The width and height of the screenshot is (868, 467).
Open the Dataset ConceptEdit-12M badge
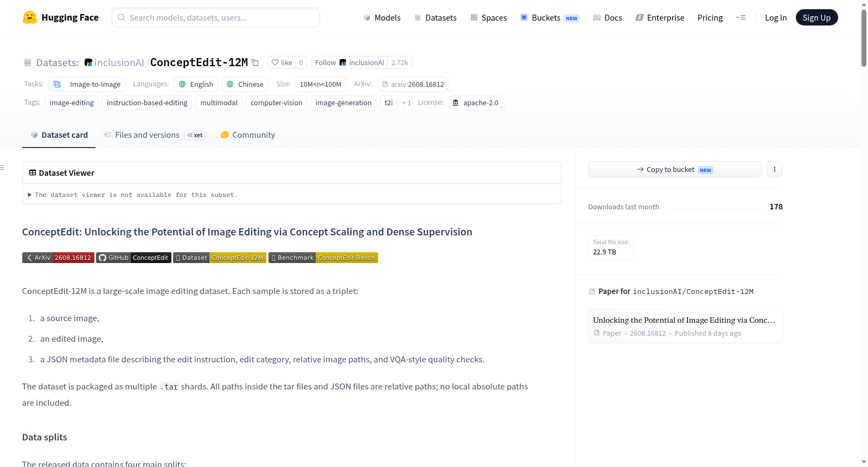coord(220,258)
